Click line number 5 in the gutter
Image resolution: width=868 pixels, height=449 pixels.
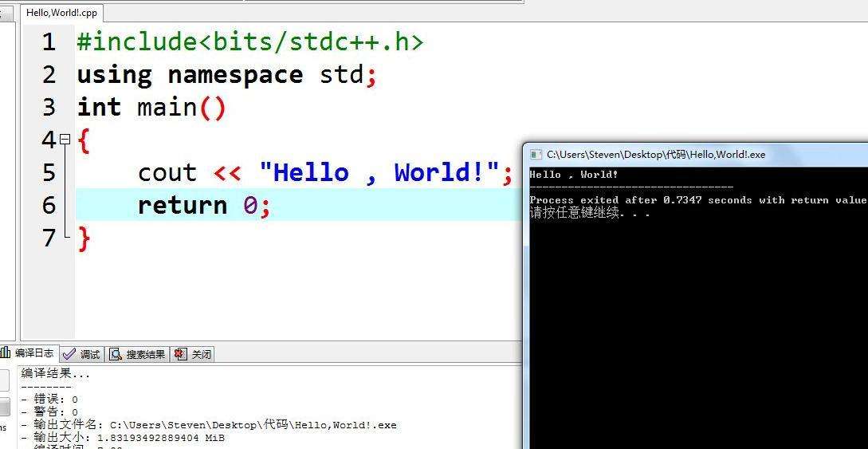pos(49,172)
